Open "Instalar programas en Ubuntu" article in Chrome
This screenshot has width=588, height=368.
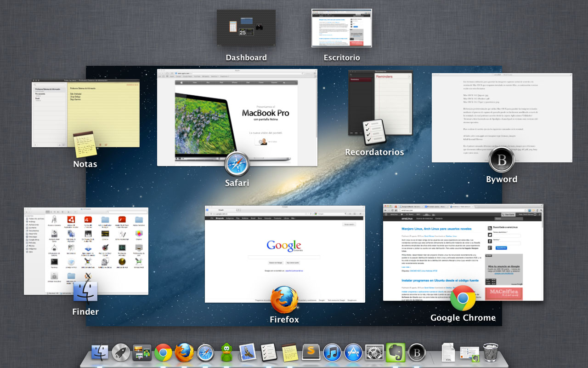pyautogui.click(x=440, y=280)
